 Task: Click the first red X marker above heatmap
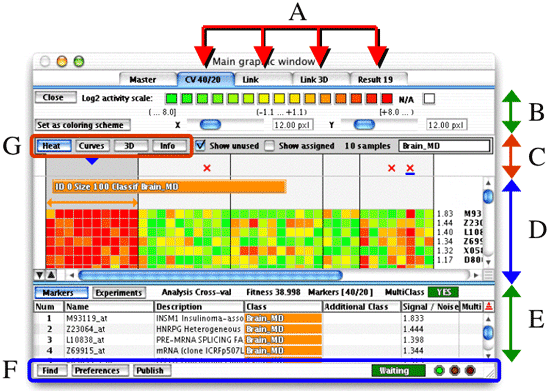tap(207, 168)
